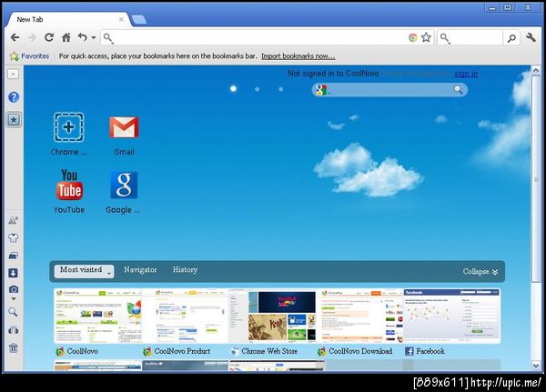546x392 pixels.
Task: Click Import bookmarks now link
Action: (x=298, y=56)
